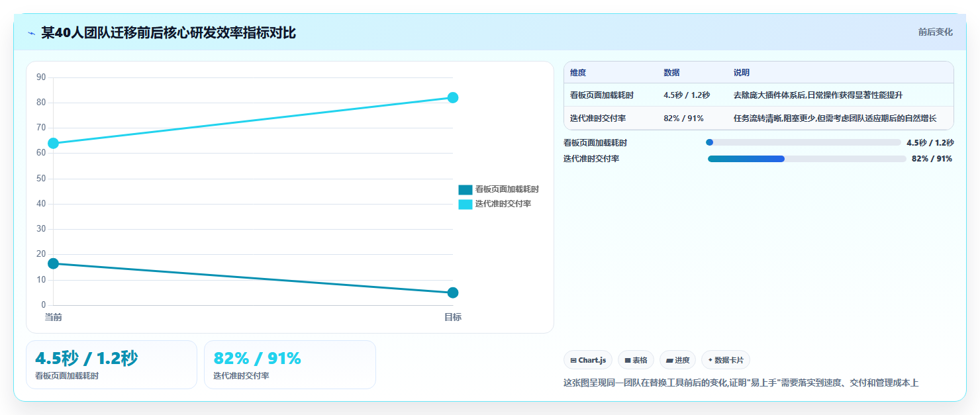980x415 pixels.
Task: Click the footer caption starting 这张图呈现同一团队
Action: coord(741,383)
